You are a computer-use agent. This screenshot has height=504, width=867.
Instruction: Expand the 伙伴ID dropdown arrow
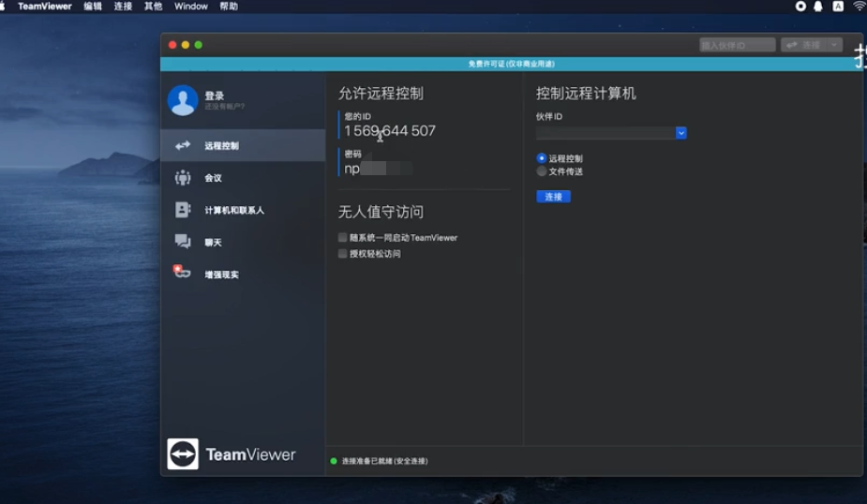coord(681,133)
